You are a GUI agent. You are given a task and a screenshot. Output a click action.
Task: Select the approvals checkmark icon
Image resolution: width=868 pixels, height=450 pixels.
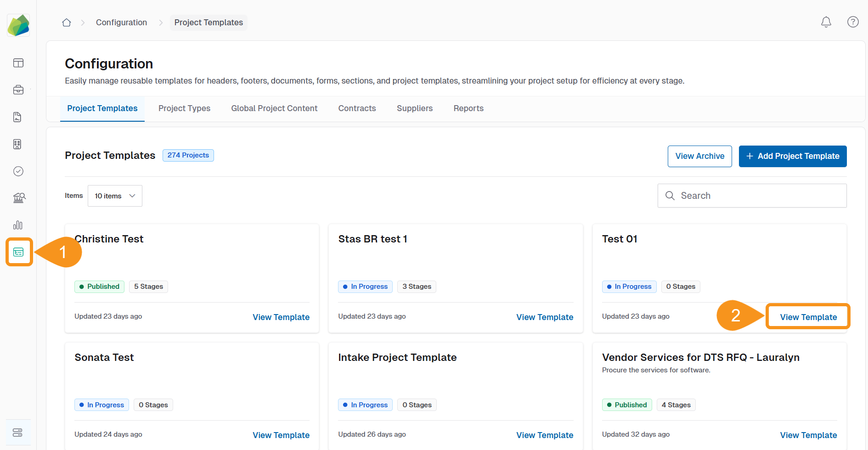coord(18,171)
